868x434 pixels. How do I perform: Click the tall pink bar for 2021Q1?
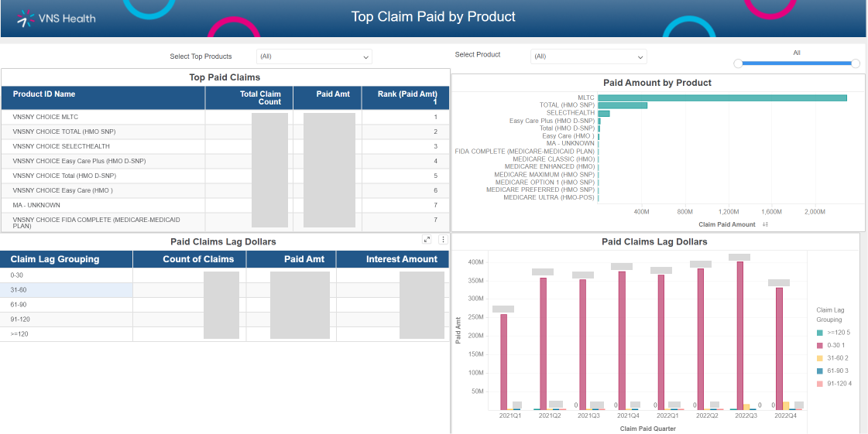coord(504,362)
